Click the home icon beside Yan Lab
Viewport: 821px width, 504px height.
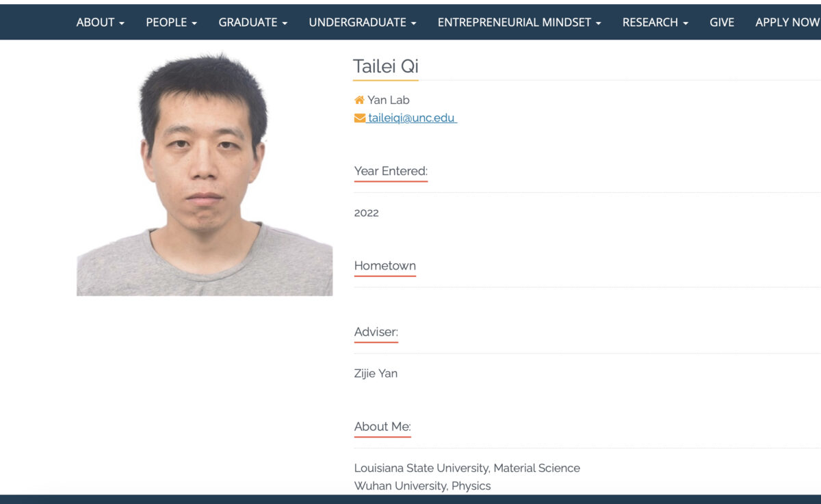pos(359,101)
